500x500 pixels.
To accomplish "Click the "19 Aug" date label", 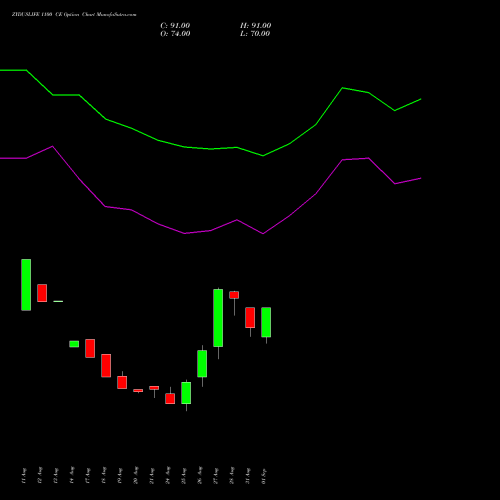I will pos(120,476).
